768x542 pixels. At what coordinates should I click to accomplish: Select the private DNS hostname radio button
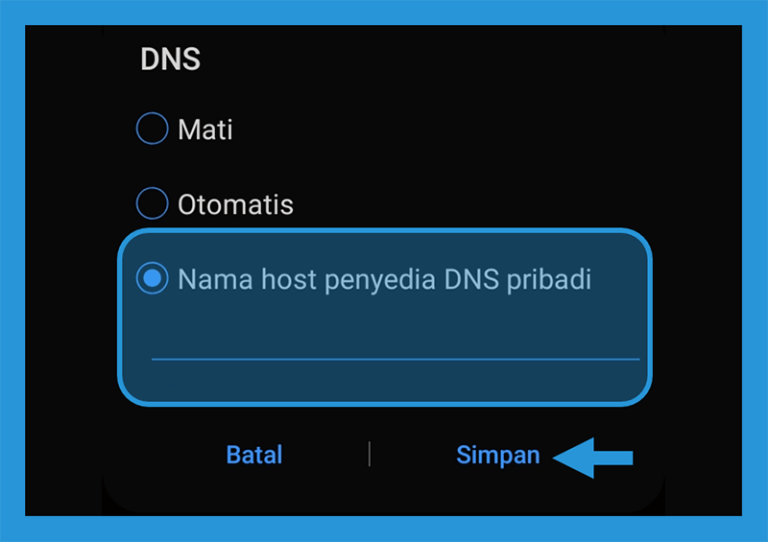(152, 278)
